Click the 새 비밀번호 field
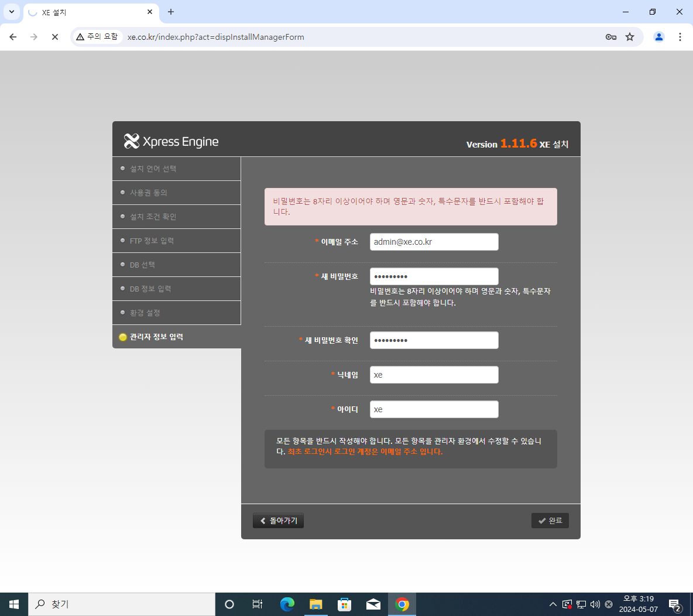693x616 pixels. [434, 276]
